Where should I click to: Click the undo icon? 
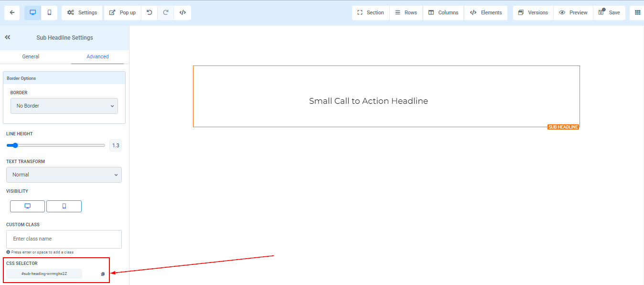pyautogui.click(x=150, y=13)
